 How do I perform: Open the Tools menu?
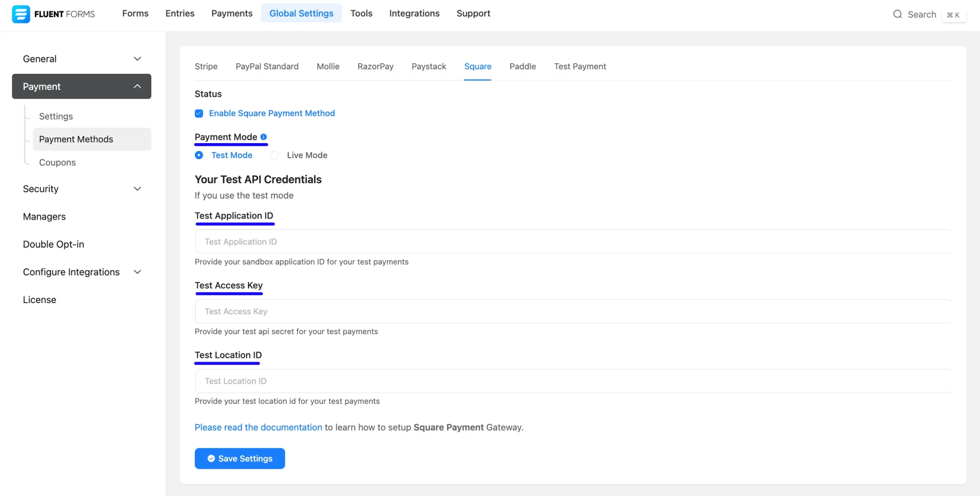click(x=361, y=13)
